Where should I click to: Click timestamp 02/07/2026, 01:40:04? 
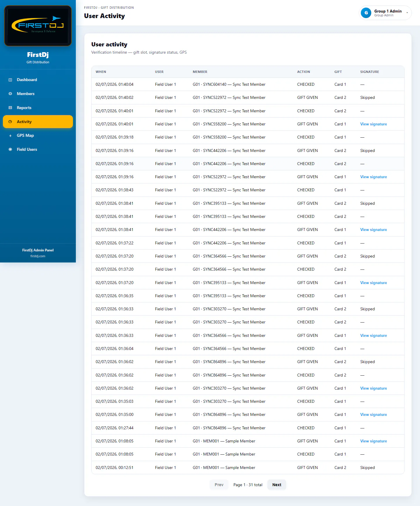115,85
